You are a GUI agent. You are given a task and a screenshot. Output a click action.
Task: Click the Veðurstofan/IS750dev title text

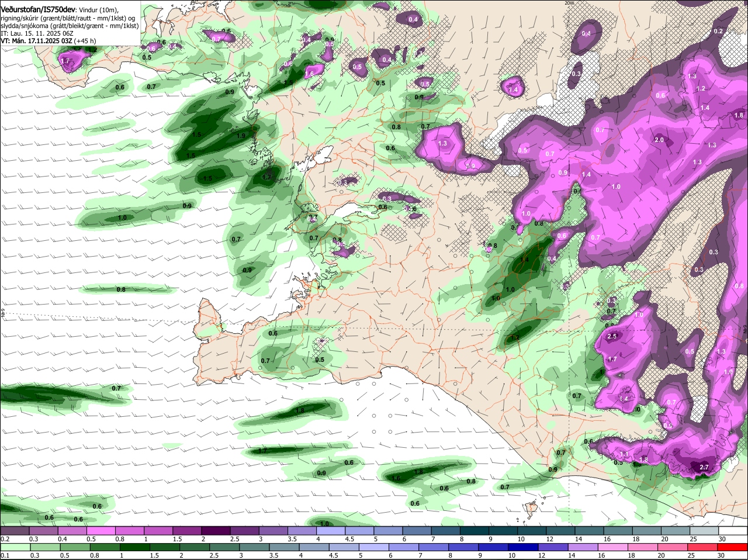(38, 9)
